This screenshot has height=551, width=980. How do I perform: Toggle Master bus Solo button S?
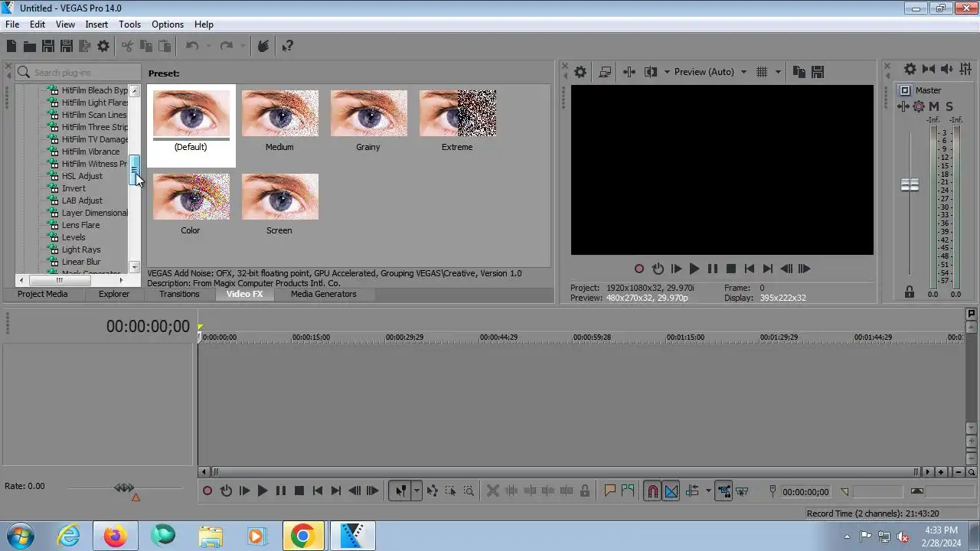click(x=949, y=106)
